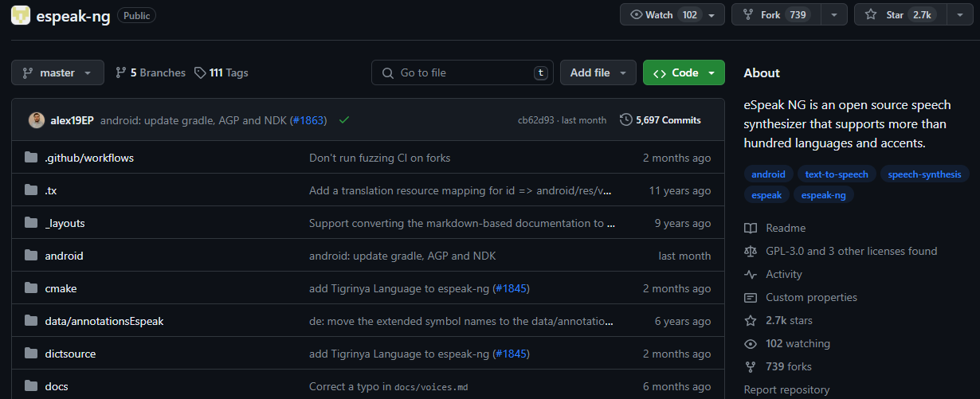This screenshot has width=980, height=399.
Task: Click the "android: update gradle, AGP and NDK" android row message
Action: pyautogui.click(x=402, y=256)
